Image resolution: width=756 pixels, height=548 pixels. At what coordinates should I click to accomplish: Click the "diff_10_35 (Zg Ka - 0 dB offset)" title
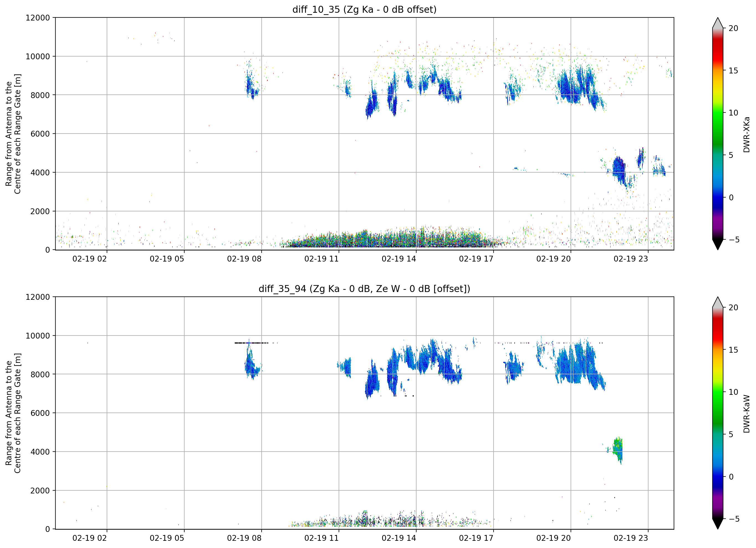364,9
